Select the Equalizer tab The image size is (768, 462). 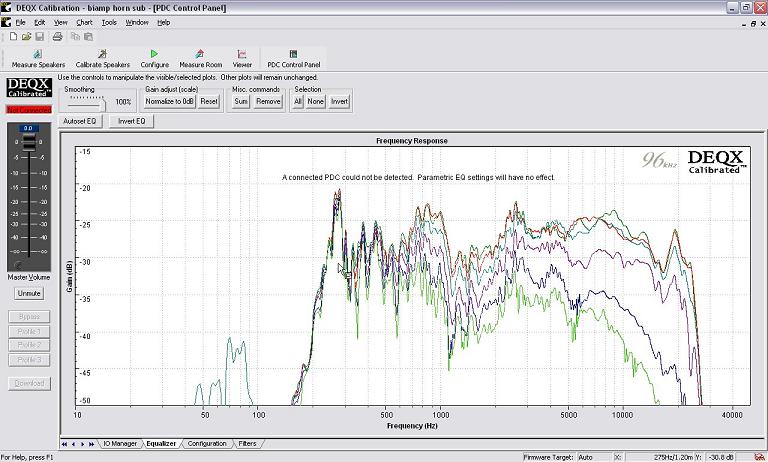(x=161, y=443)
